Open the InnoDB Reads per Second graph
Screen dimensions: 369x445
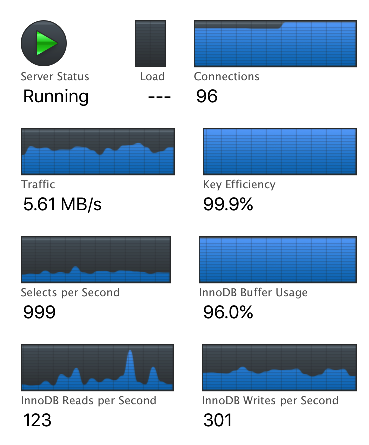point(97,367)
